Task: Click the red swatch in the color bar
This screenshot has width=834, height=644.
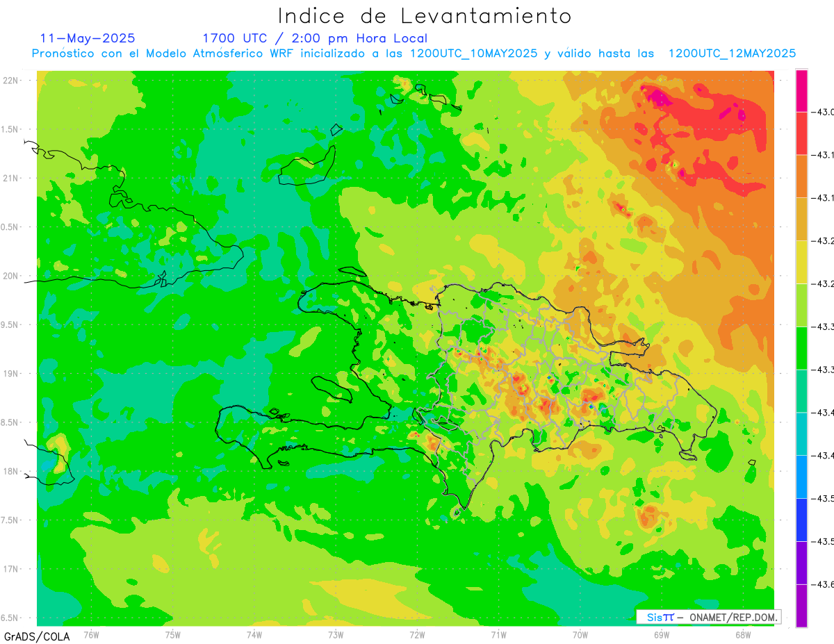Action: tap(801, 133)
